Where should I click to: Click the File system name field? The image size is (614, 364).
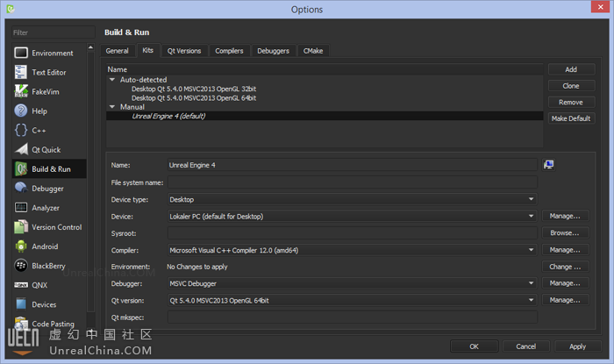[x=352, y=182]
